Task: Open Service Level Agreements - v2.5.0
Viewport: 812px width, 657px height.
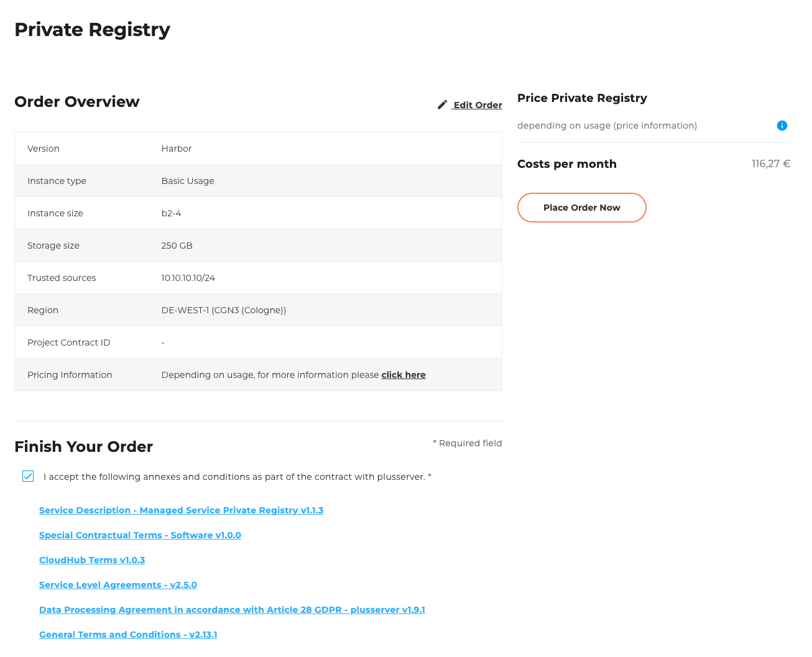Action: point(118,585)
